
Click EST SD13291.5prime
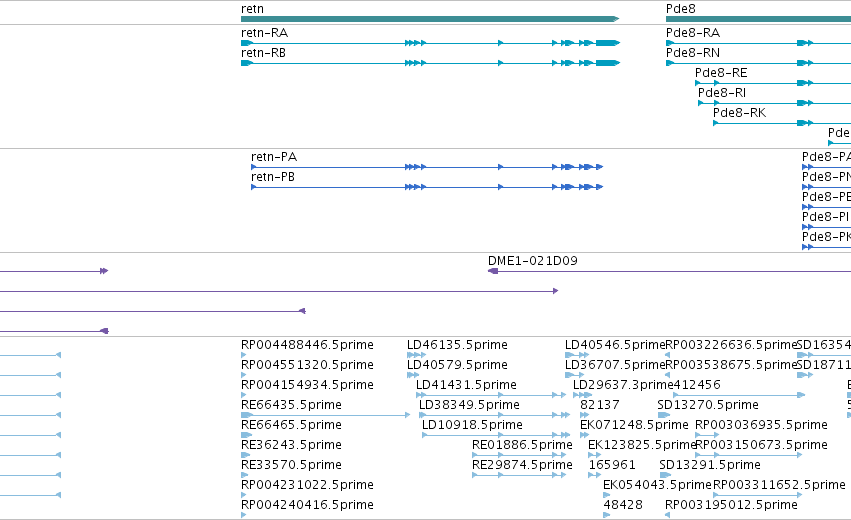click(x=710, y=465)
